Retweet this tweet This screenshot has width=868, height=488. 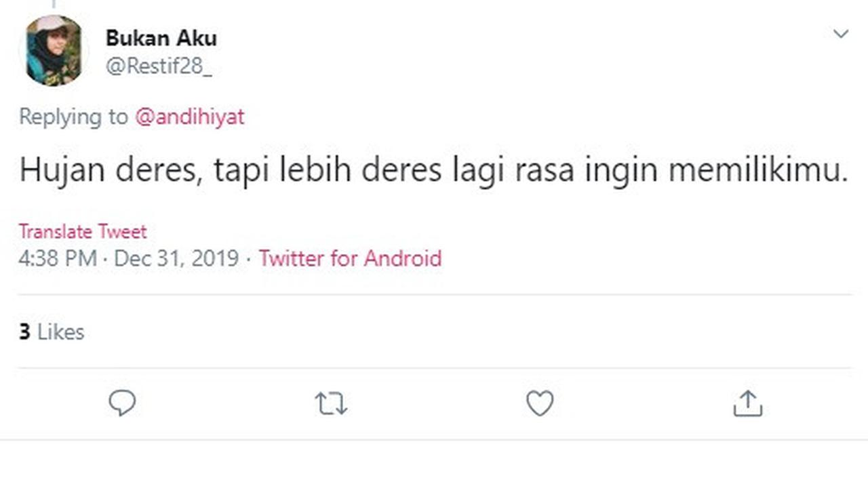(332, 404)
